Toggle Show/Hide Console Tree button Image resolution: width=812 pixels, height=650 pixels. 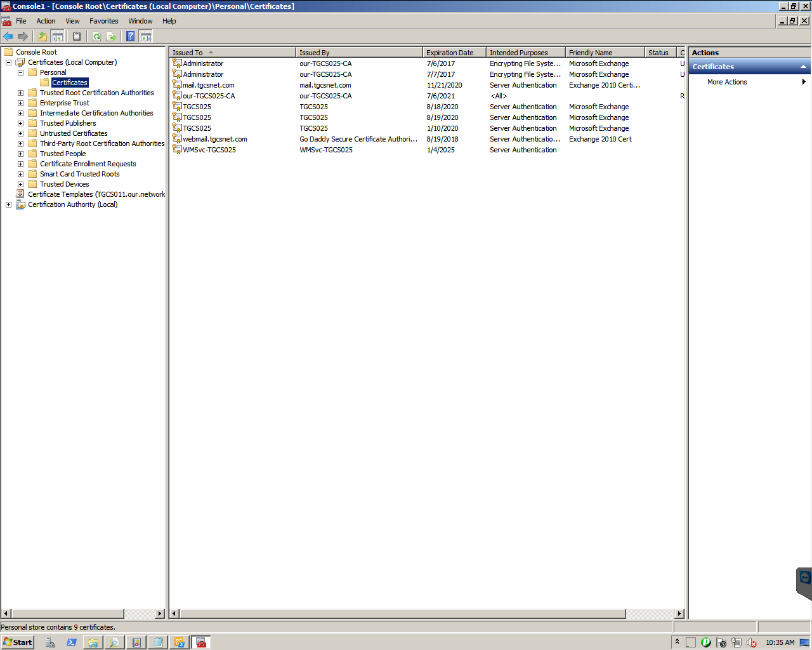57,36
